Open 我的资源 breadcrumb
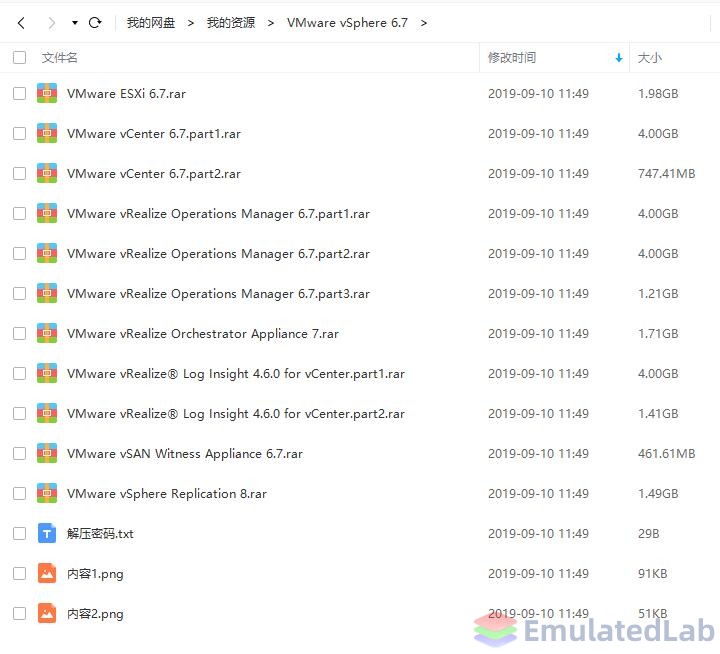Screen dimensions: 720x654 pyautogui.click(x=231, y=23)
